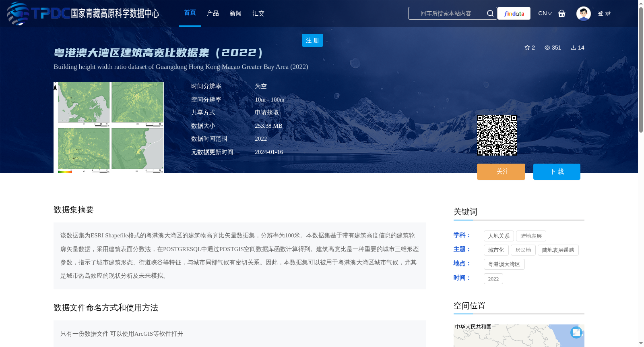
Task: Select the 粤港澳大湾区 location tag
Action: [504, 264]
